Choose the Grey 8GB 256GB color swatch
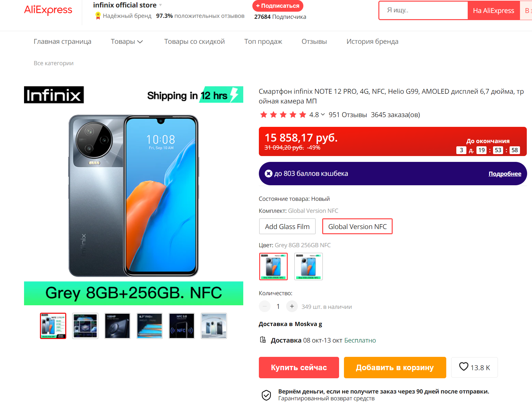 click(x=273, y=266)
